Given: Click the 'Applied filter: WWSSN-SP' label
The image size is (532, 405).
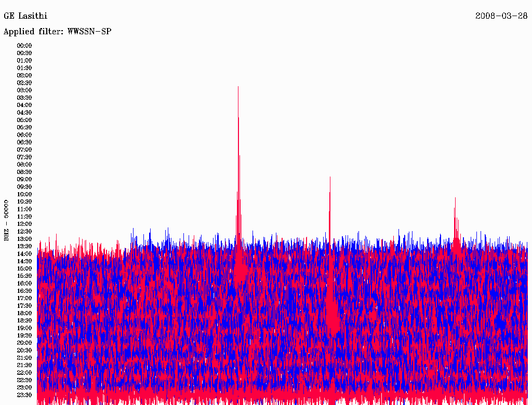Looking at the screenshot, I should tap(57, 32).
